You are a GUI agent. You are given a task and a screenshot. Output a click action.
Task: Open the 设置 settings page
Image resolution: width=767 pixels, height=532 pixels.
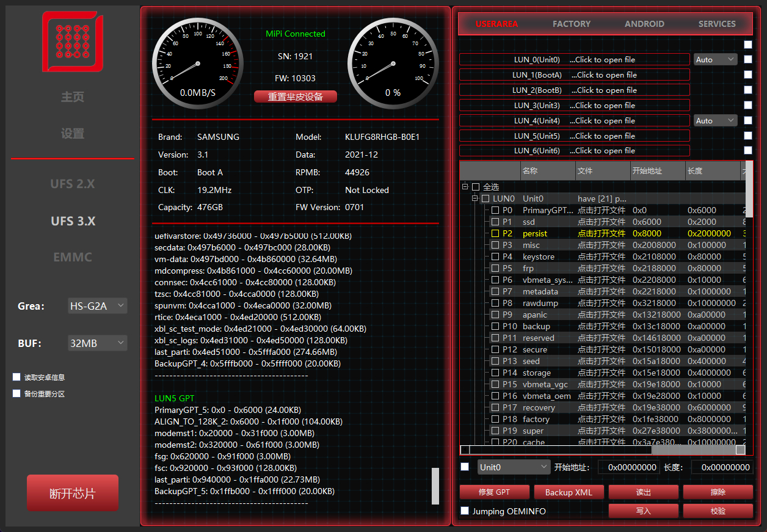[x=72, y=134]
